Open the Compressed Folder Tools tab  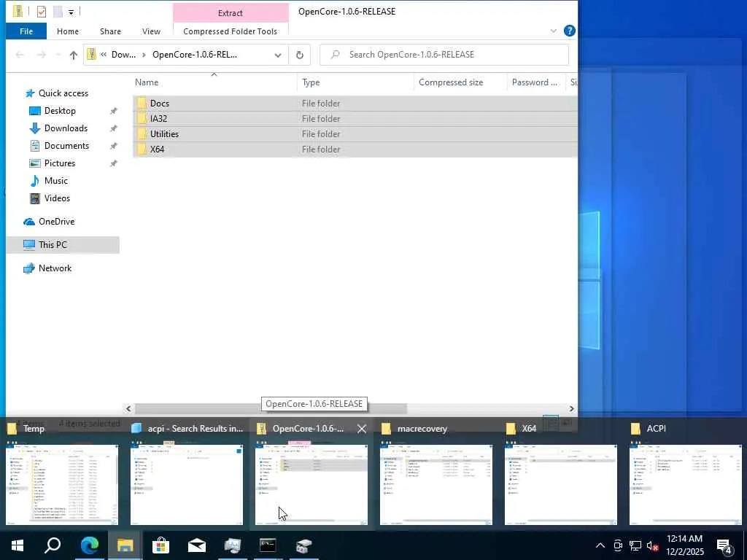(x=230, y=31)
